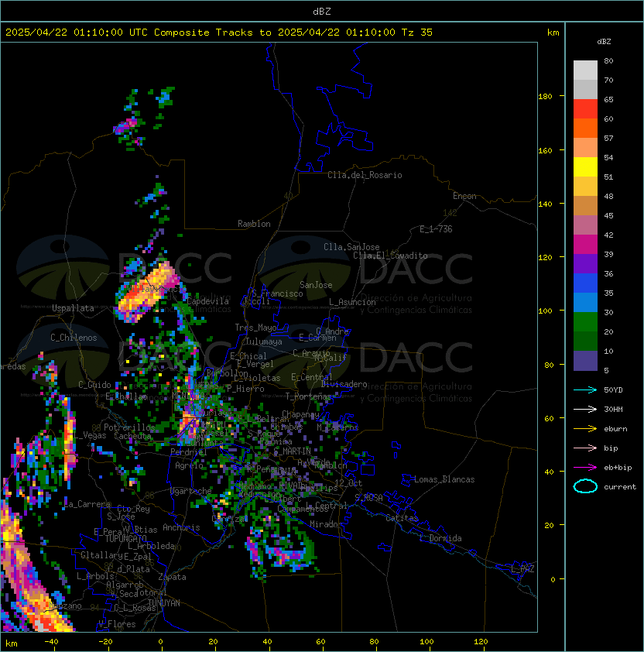This screenshot has height=652, width=644.
Task: Click the 100 km tick on the right axis
Action: point(545,311)
